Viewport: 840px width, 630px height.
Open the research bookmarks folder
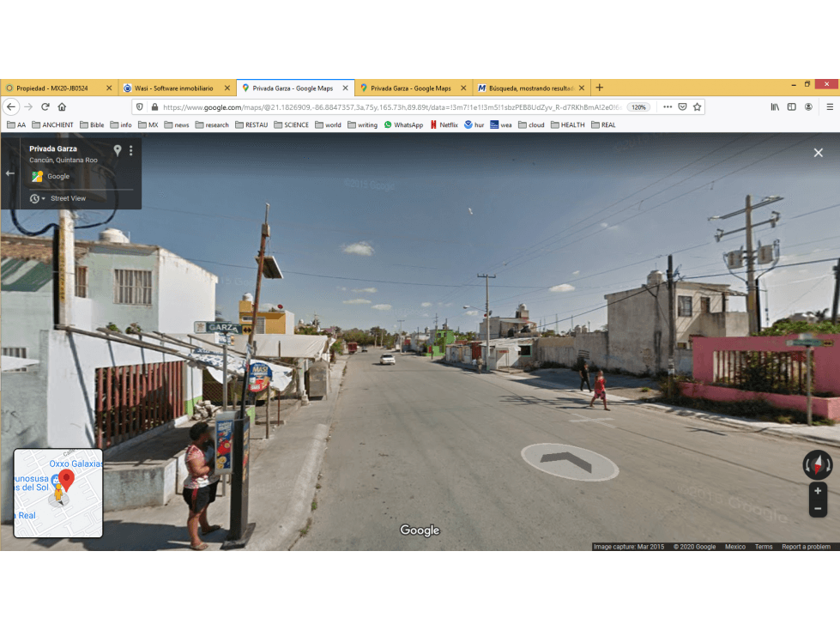pyautogui.click(x=212, y=124)
